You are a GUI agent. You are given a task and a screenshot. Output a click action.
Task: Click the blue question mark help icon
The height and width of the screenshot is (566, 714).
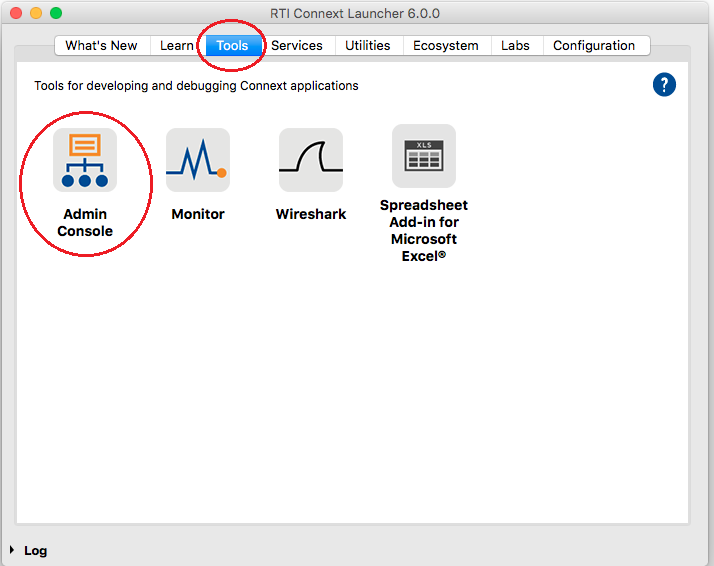point(664,85)
